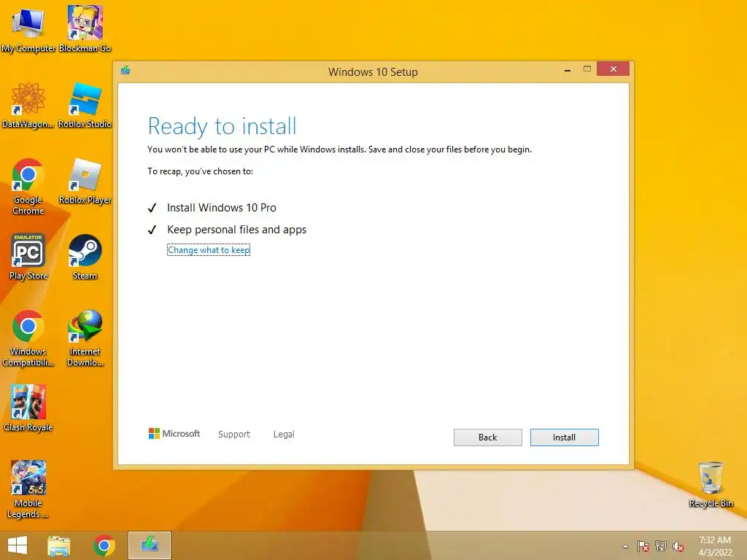
Task: Click the Install button
Action: 564,437
